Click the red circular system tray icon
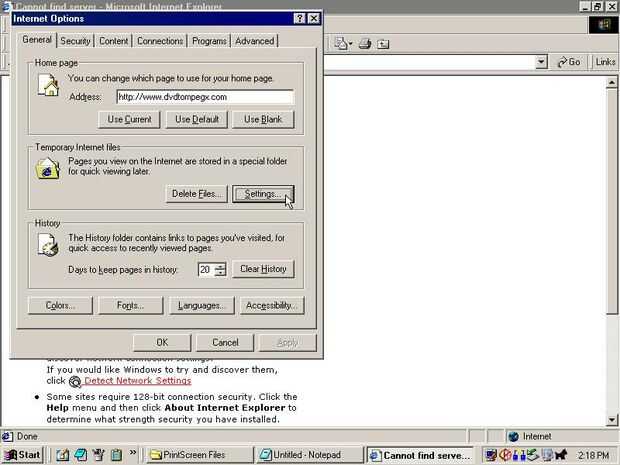 (x=505, y=455)
